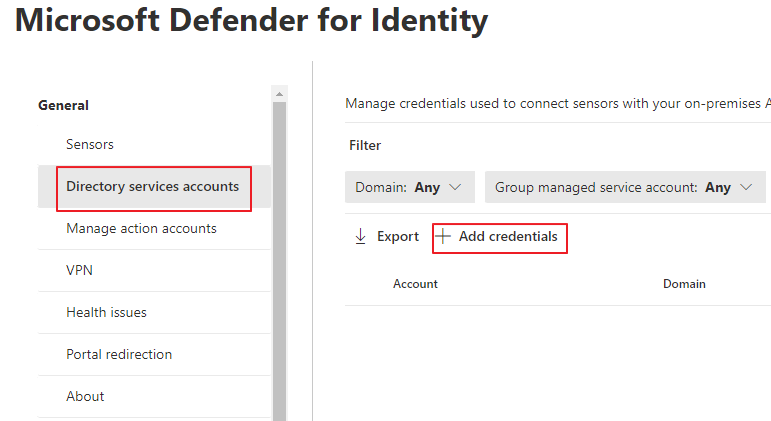Viewport: 771px width, 421px height.
Task: Go to Manage action accounts
Action: [154, 229]
